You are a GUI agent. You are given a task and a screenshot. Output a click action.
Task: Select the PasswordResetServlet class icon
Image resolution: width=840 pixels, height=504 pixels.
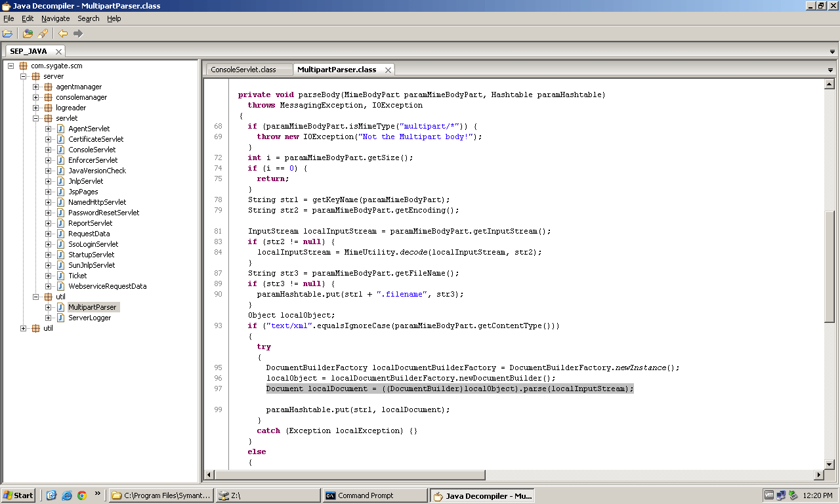click(60, 213)
